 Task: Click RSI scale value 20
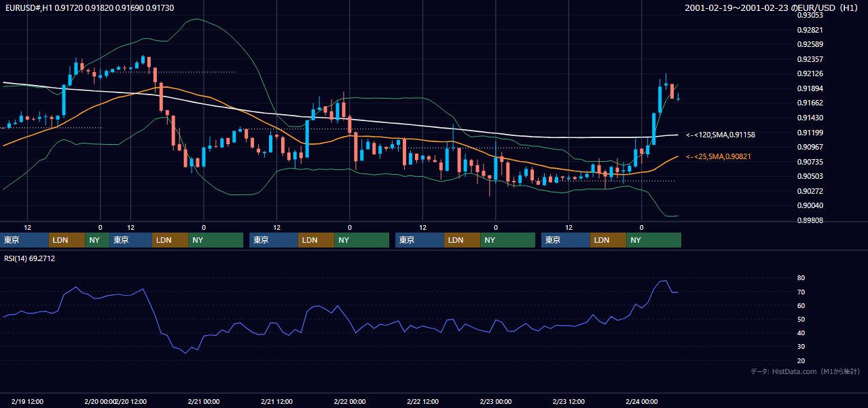coord(801,360)
